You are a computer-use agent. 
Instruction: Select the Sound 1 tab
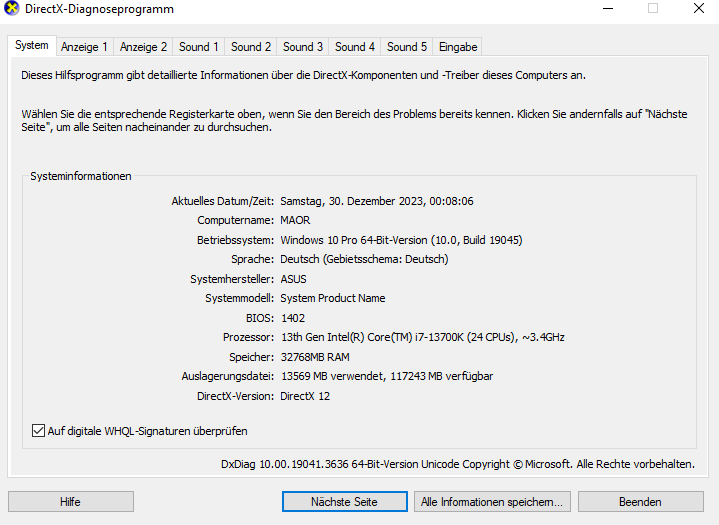tap(199, 47)
